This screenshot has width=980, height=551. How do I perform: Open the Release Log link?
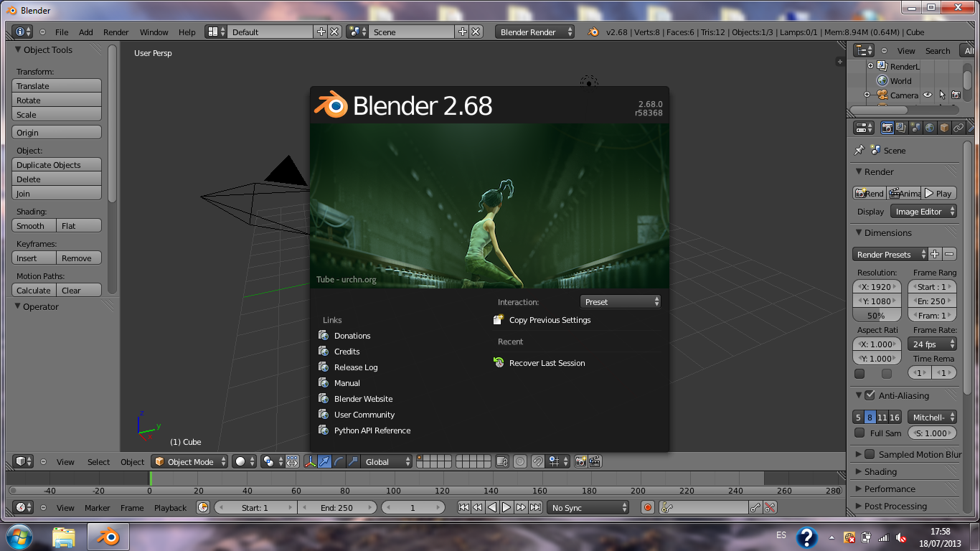pyautogui.click(x=356, y=367)
